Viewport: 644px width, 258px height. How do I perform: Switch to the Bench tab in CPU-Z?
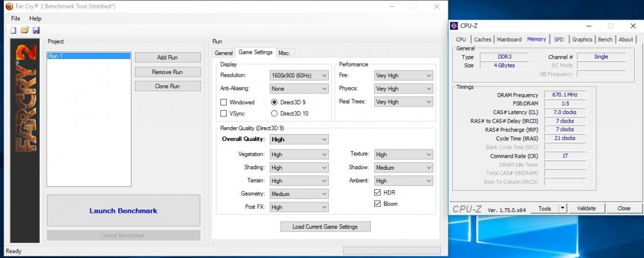point(605,40)
